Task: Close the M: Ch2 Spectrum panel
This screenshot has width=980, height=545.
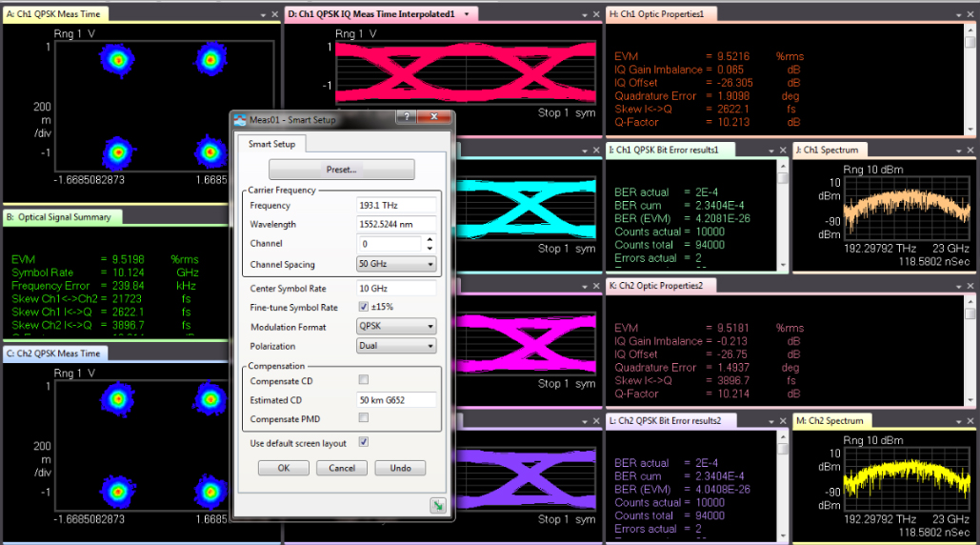Action: 970,421
